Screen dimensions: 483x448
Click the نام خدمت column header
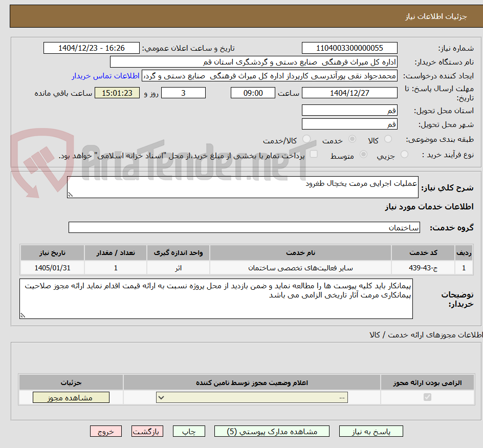click(x=300, y=253)
